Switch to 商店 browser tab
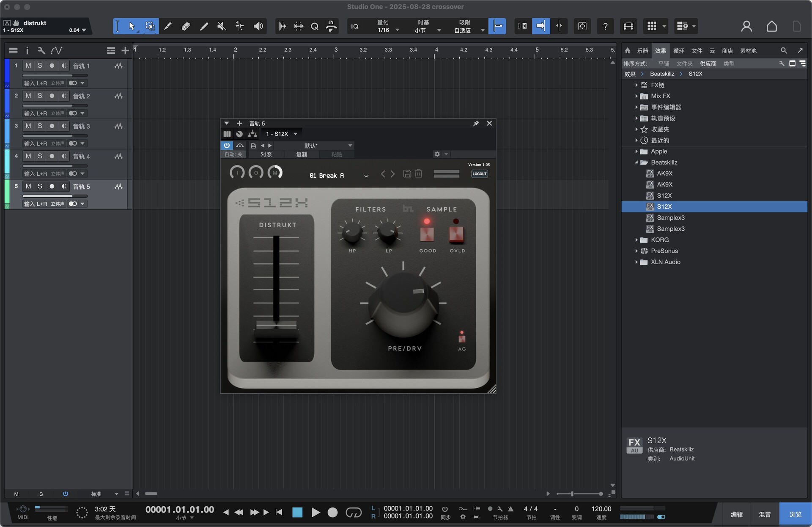812x527 pixels. coord(727,51)
